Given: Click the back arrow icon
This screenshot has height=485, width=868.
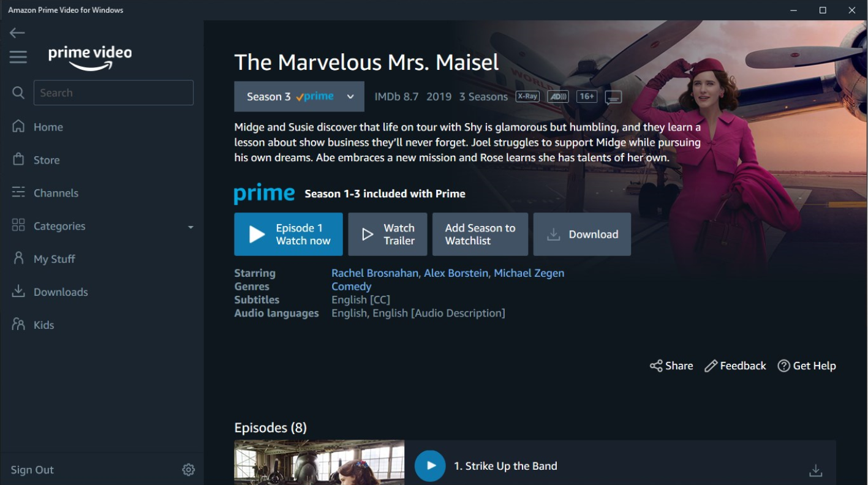Looking at the screenshot, I should click(17, 33).
